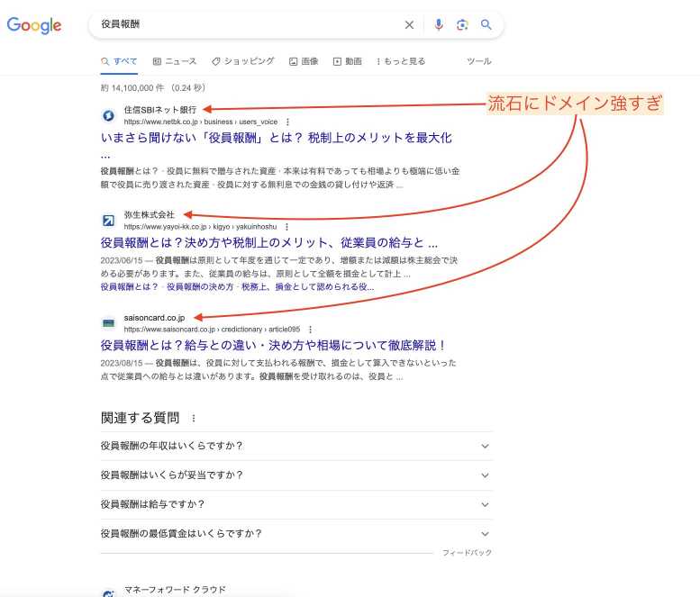Open the three-dot menu beside the saisoncard.co.jp URL
The width and height of the screenshot is (700, 597).
pos(310,330)
